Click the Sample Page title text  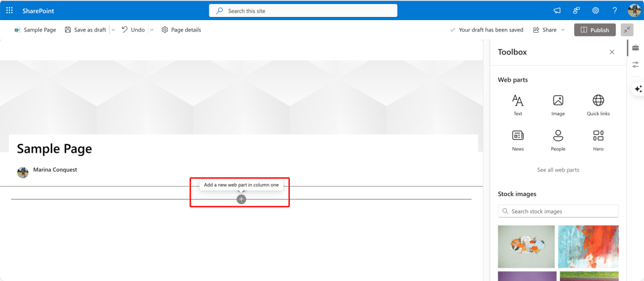click(55, 149)
